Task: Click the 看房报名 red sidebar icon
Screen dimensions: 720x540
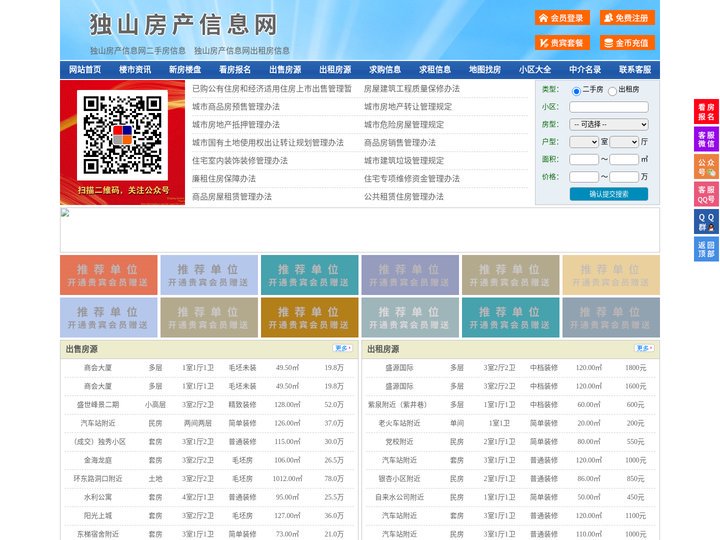Action: coord(706,112)
